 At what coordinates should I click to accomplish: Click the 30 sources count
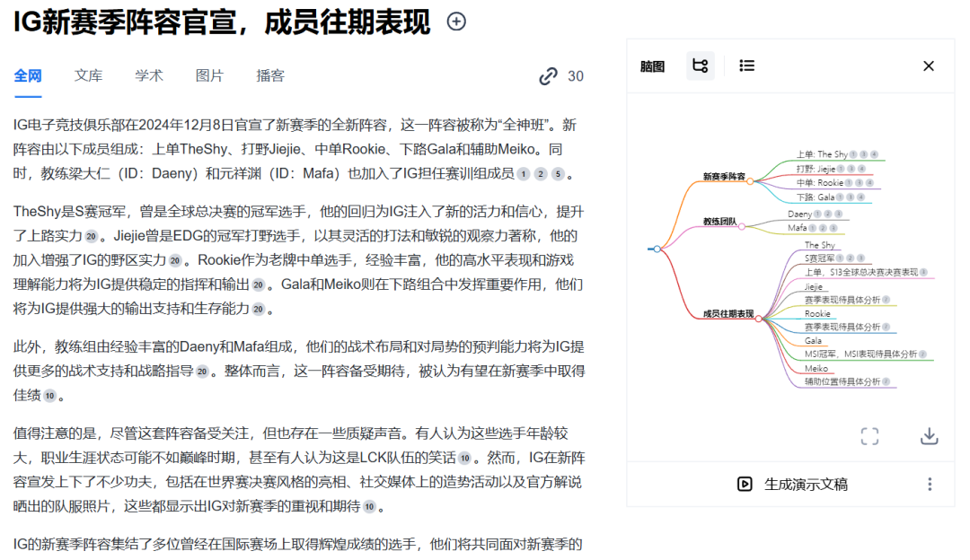[576, 76]
